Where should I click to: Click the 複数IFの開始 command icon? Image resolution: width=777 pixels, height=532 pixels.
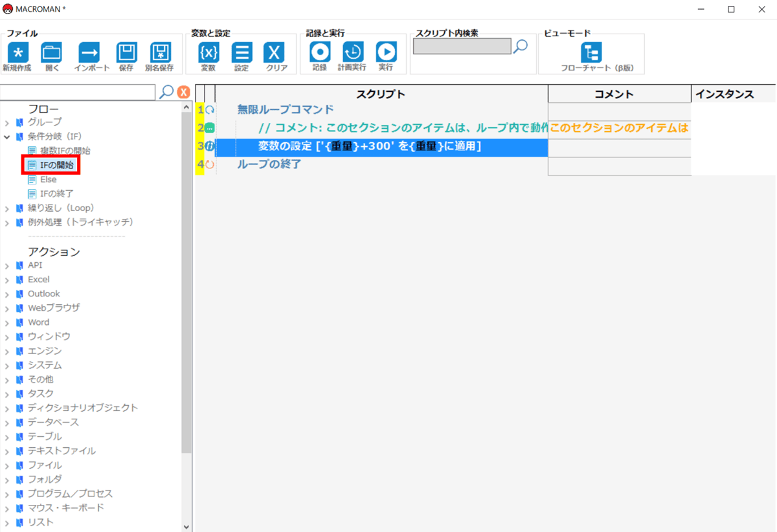pyautogui.click(x=32, y=151)
